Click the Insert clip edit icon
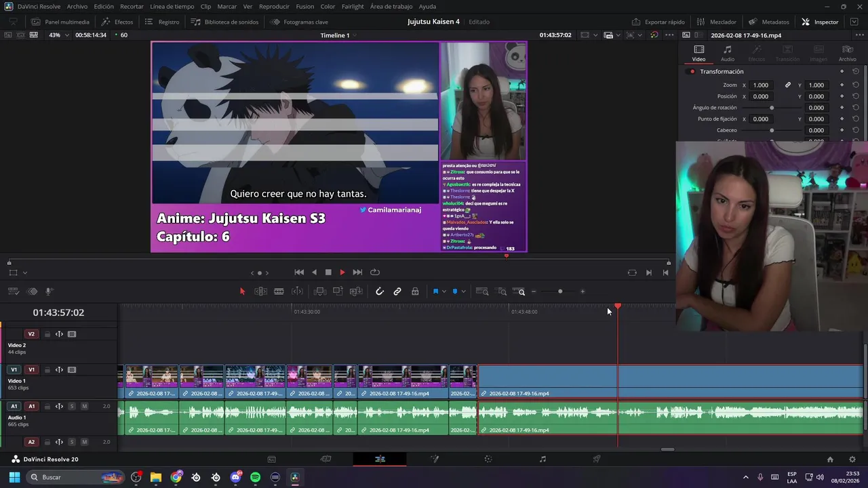Image resolution: width=868 pixels, height=488 pixels. point(320,291)
